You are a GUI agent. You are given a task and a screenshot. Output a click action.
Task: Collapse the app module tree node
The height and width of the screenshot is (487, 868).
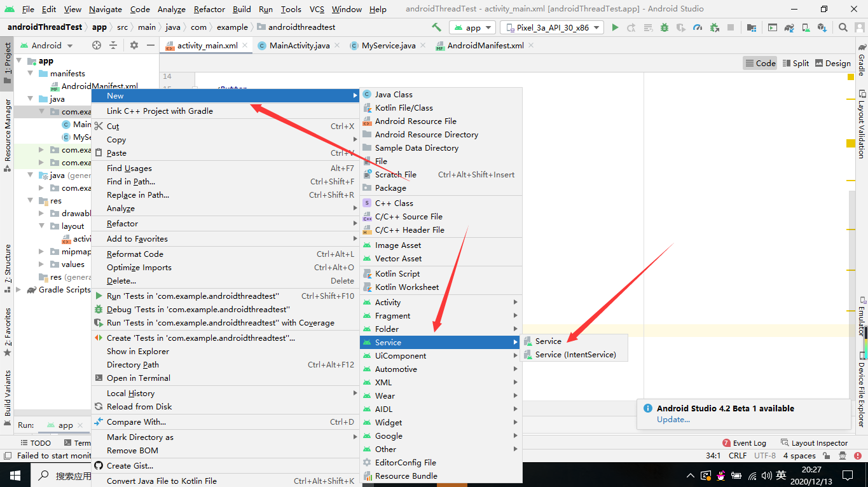(x=19, y=61)
